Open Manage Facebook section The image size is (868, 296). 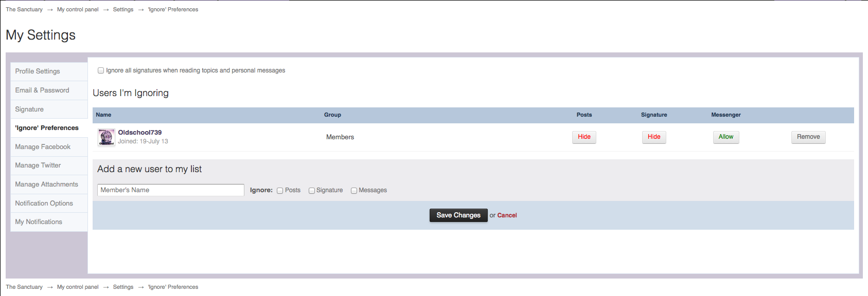[43, 147]
